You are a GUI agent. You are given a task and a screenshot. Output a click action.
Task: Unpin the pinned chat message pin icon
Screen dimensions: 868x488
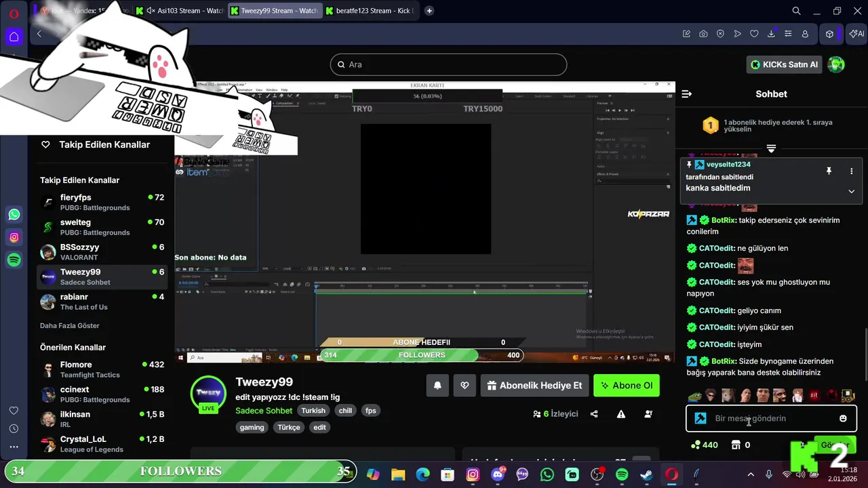[829, 171]
